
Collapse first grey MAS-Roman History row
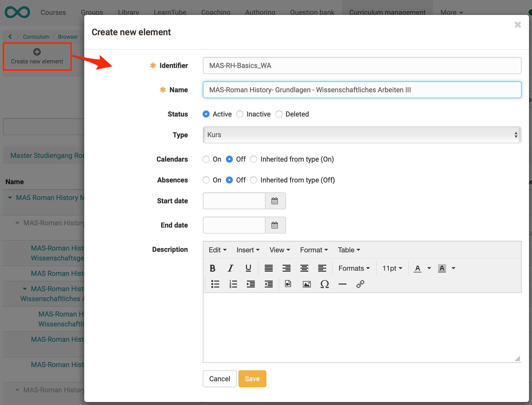[17, 223]
